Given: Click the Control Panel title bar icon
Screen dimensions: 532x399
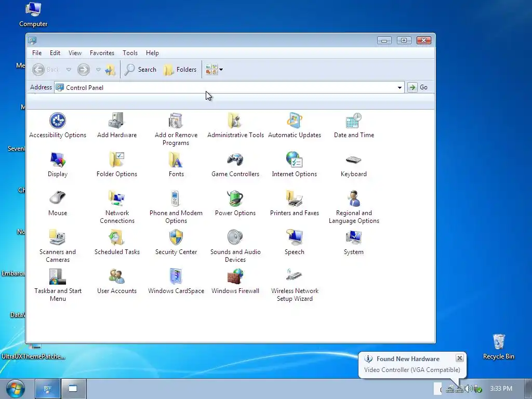Looking at the screenshot, I should 32,41.
